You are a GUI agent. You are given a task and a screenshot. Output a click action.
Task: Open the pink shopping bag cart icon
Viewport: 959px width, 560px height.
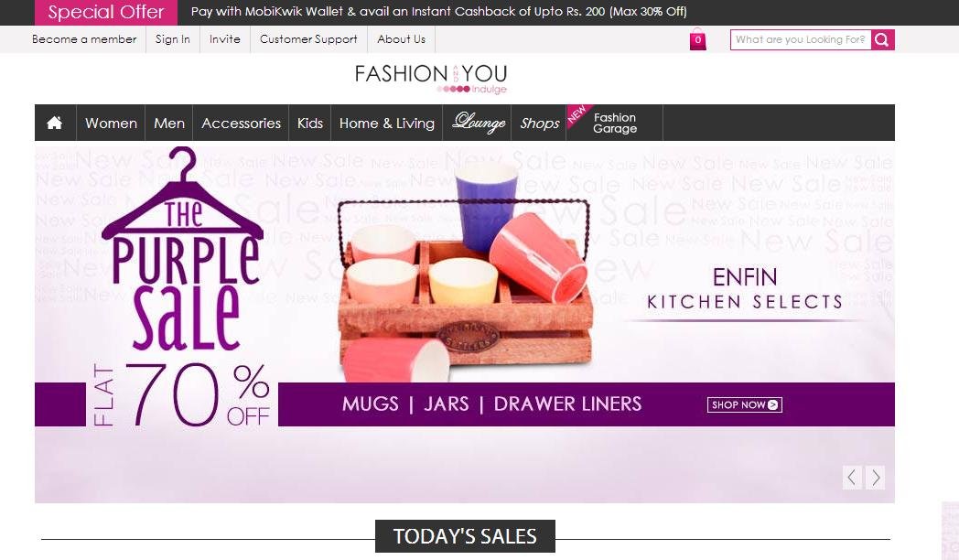[x=697, y=39]
